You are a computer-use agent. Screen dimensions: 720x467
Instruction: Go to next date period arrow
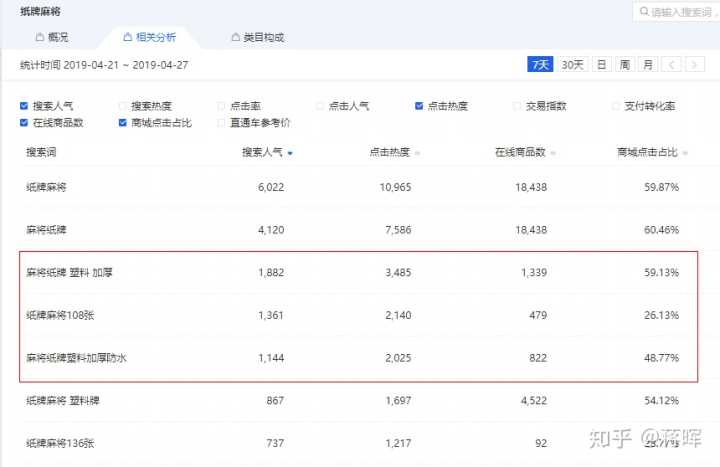(x=694, y=65)
